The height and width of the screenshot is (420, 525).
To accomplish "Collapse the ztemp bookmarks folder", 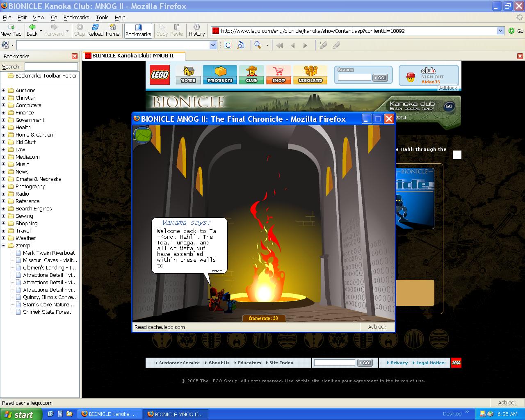I will coord(3,245).
